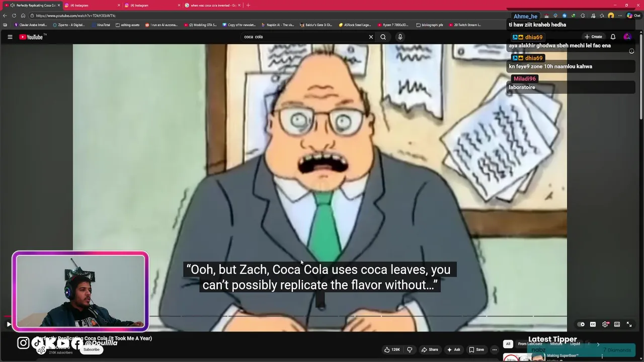Open more actions three-dot menu
The image size is (644, 362).
click(x=495, y=349)
